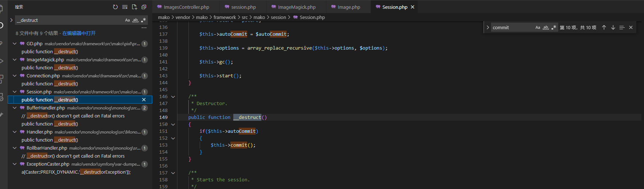Viewport: 644px width, 189px height.
Task: Go to previous match in find widget
Action: (604, 27)
